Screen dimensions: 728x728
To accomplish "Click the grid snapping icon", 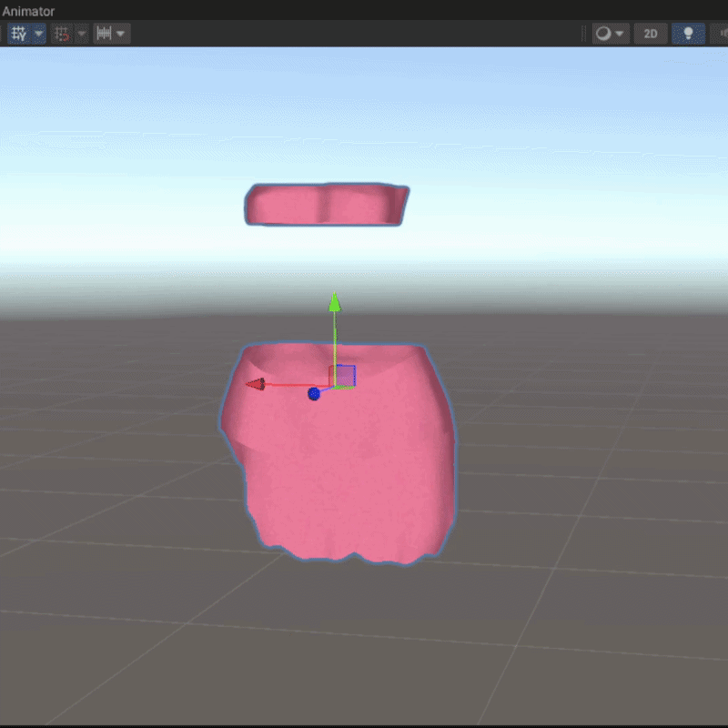I will 62,34.
